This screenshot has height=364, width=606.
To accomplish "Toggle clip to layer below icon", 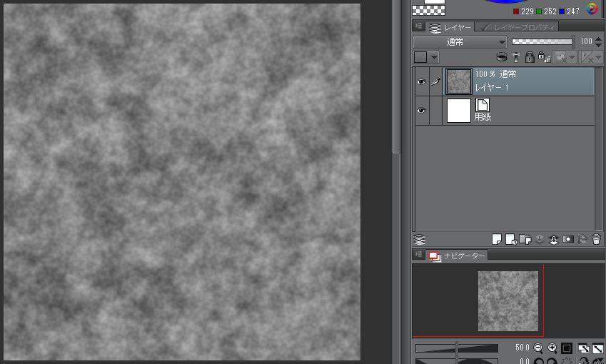I will pos(501,58).
